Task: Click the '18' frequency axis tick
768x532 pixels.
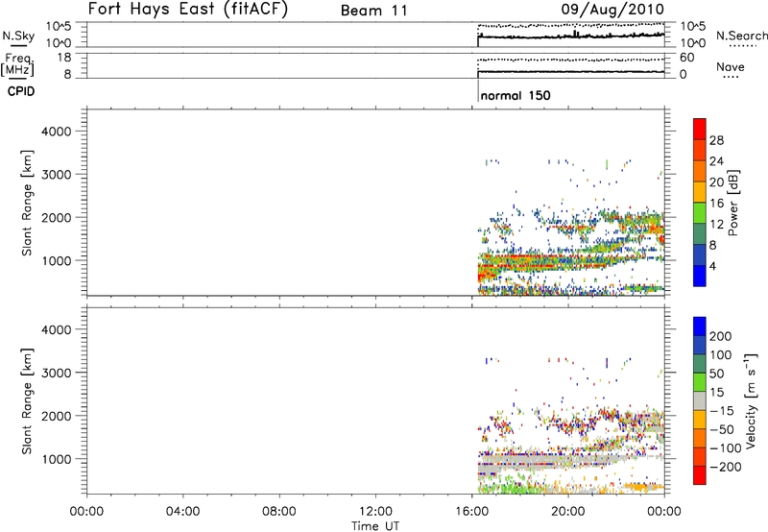Action: click(x=63, y=58)
